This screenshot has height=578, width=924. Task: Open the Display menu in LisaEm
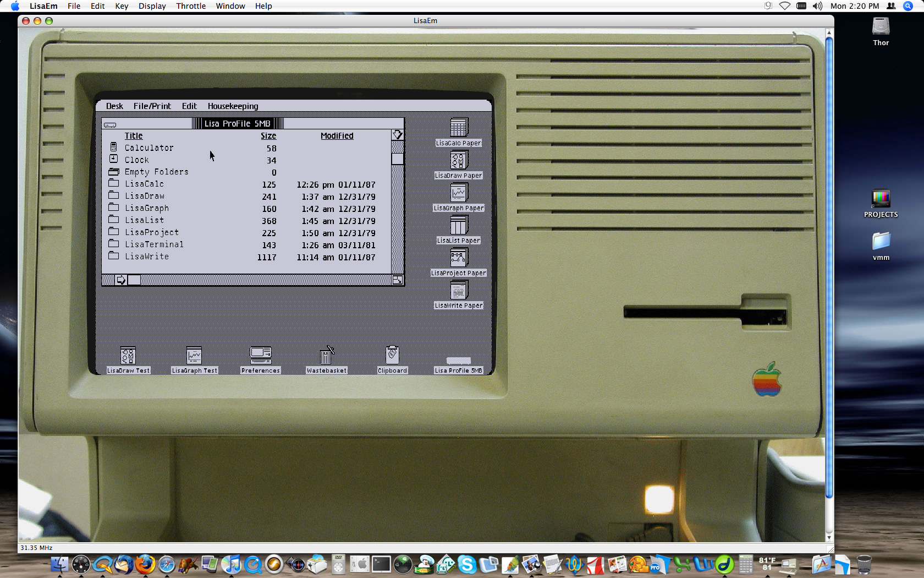coord(152,6)
